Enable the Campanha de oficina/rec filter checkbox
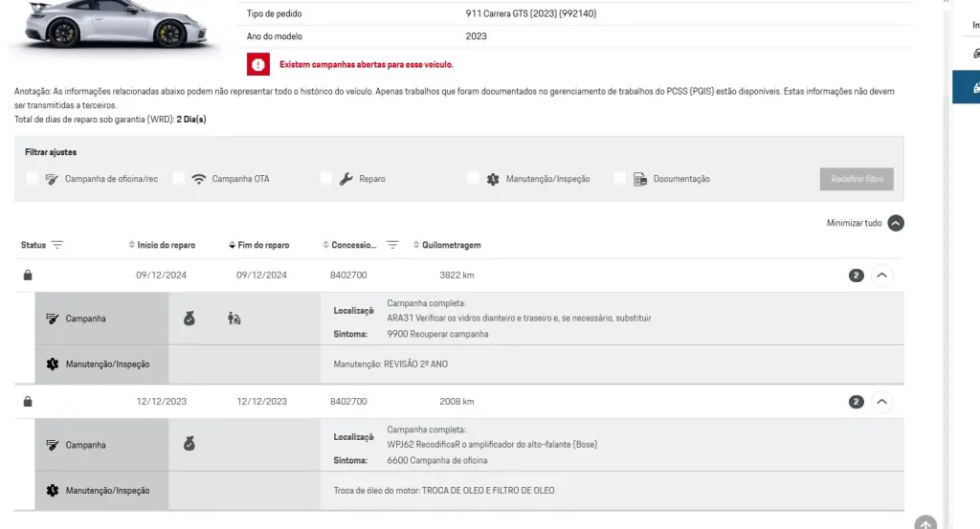This screenshot has height=529, width=980. point(33,179)
